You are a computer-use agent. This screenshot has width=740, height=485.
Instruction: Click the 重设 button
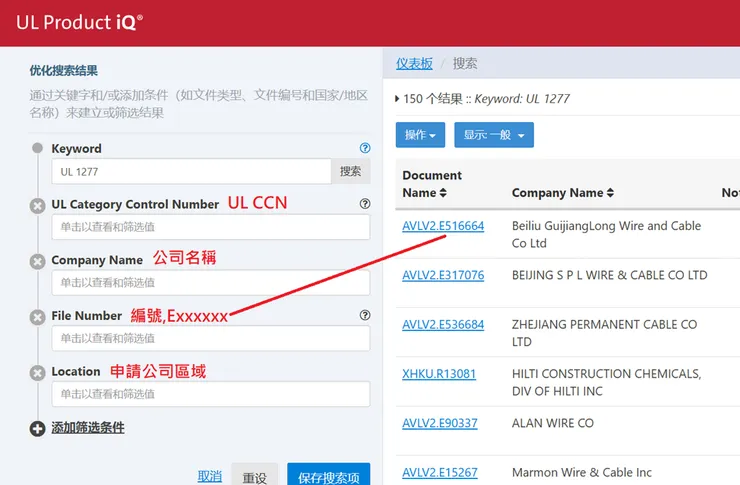click(x=255, y=476)
